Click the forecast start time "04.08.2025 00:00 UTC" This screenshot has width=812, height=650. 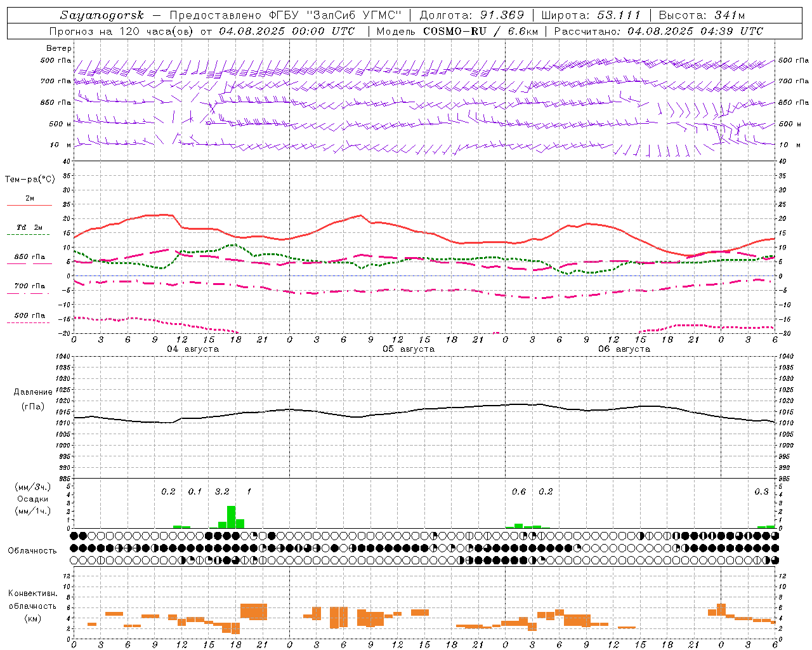(x=287, y=31)
